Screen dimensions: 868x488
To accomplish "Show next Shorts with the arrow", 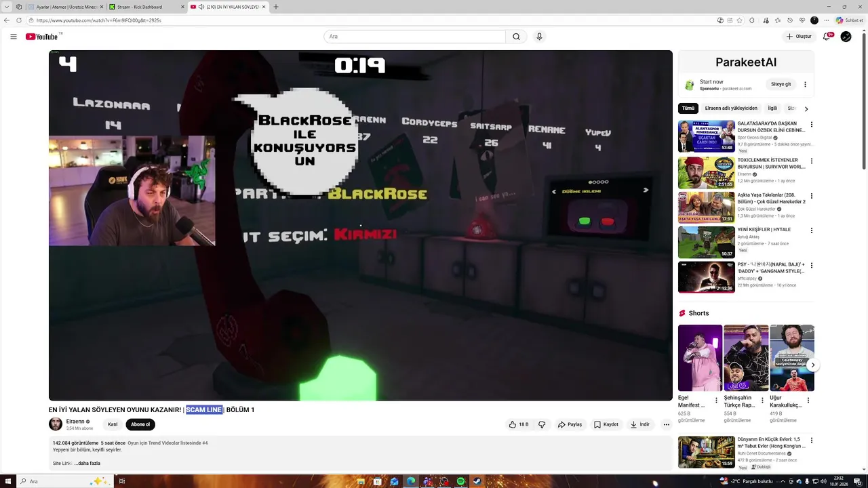I will (x=812, y=365).
